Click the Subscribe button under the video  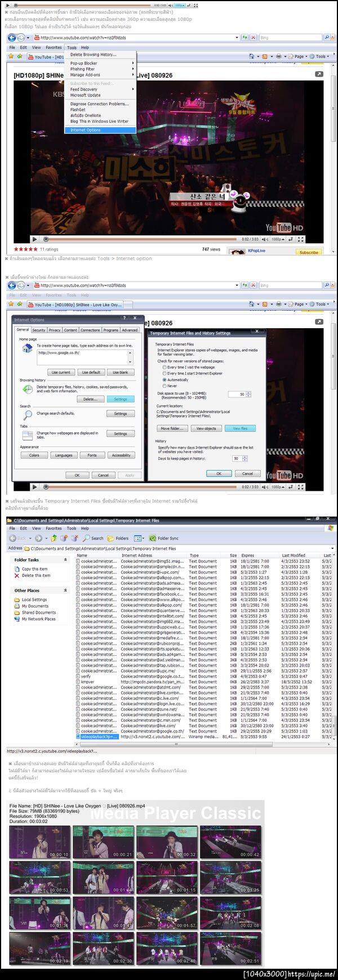(x=309, y=252)
